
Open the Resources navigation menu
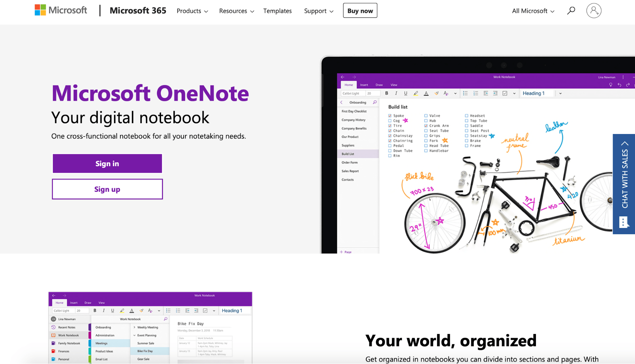(236, 11)
